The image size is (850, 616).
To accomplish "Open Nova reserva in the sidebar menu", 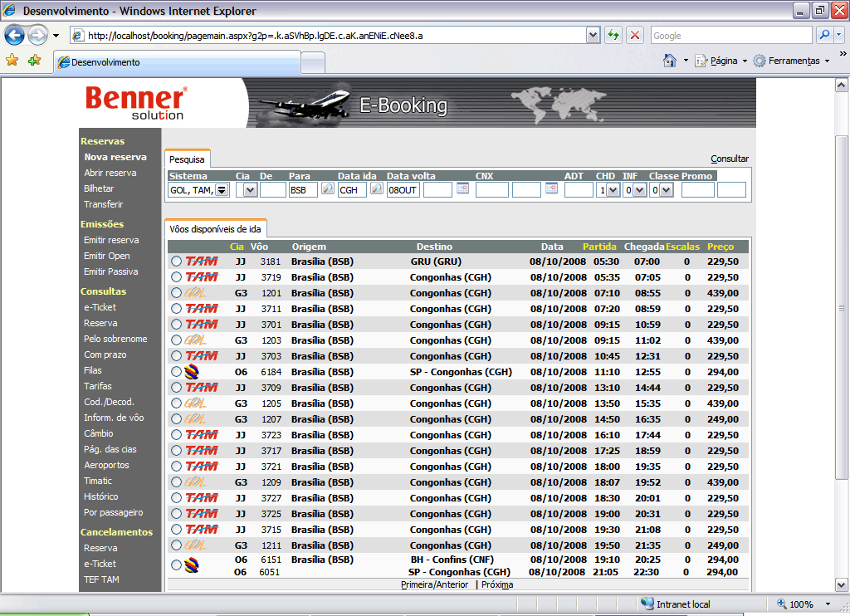I will pos(115,157).
